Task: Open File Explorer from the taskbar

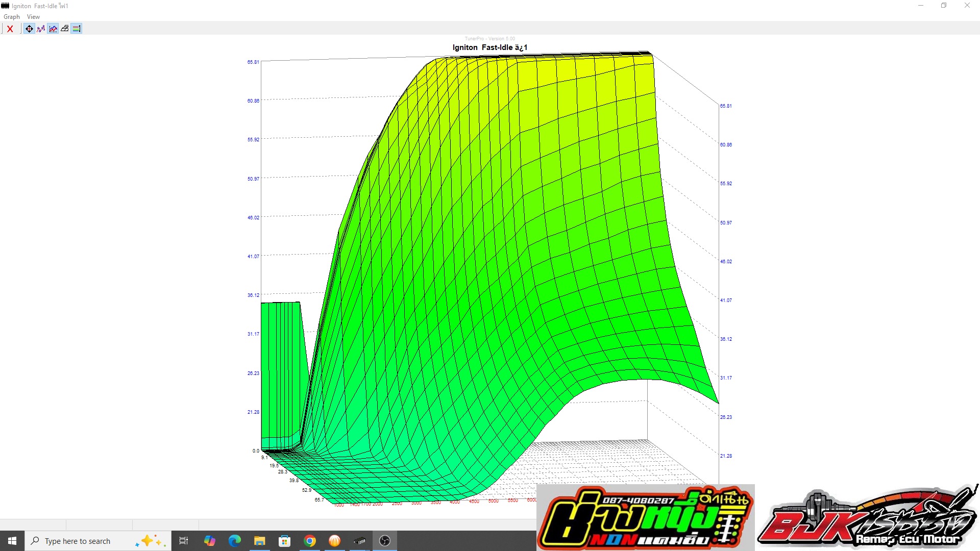Action: 259,541
